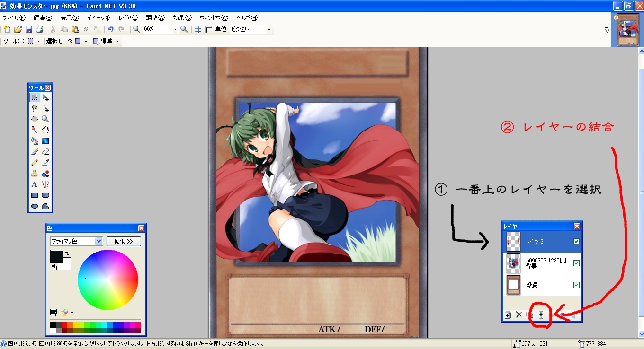Click the Undo arrow icon
644x349 pixels.
110,29
